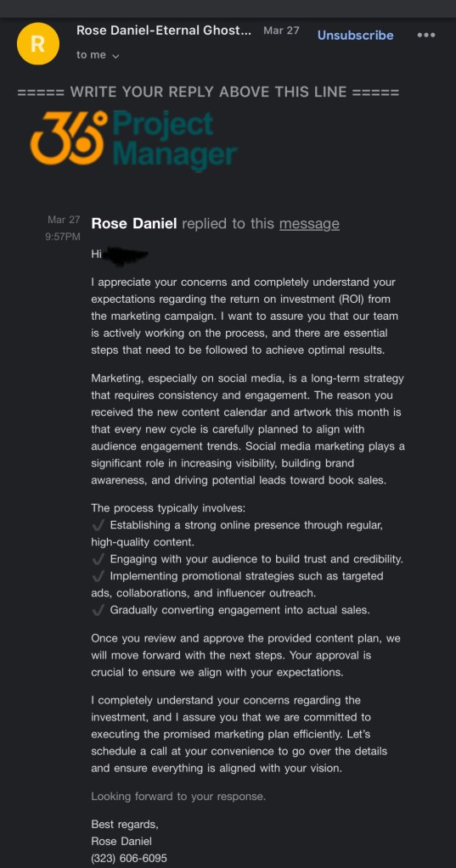This screenshot has height=868, width=456.
Task: Tap phone number (323) 606-6095
Action: [128, 859]
